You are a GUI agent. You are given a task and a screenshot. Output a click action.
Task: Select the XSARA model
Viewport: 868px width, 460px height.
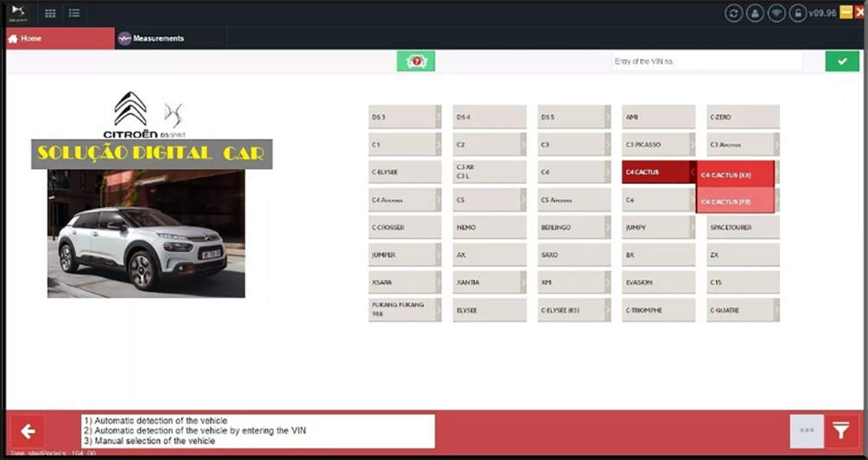click(405, 282)
